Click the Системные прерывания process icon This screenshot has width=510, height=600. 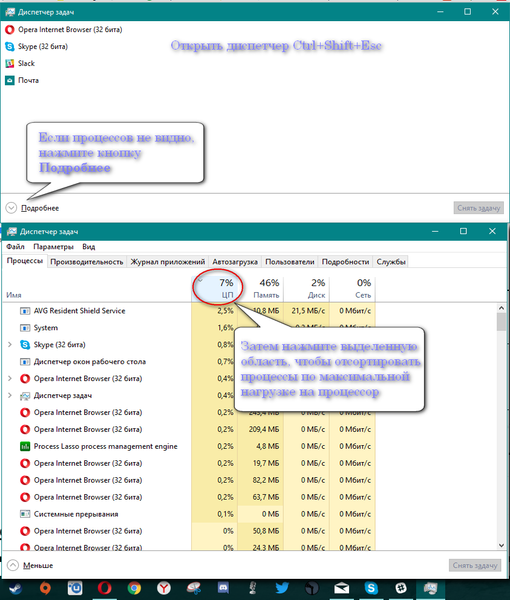(25, 514)
